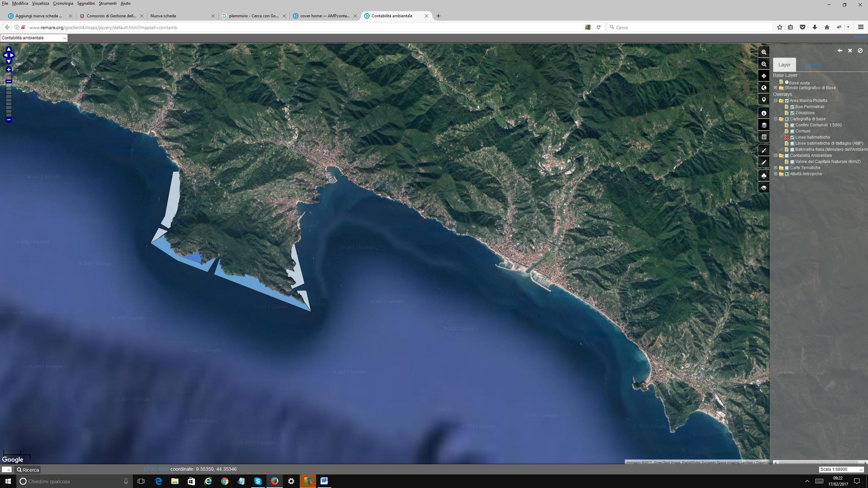The image size is (868, 488).
Task: Select the pencil drawing tool
Action: 764,162
